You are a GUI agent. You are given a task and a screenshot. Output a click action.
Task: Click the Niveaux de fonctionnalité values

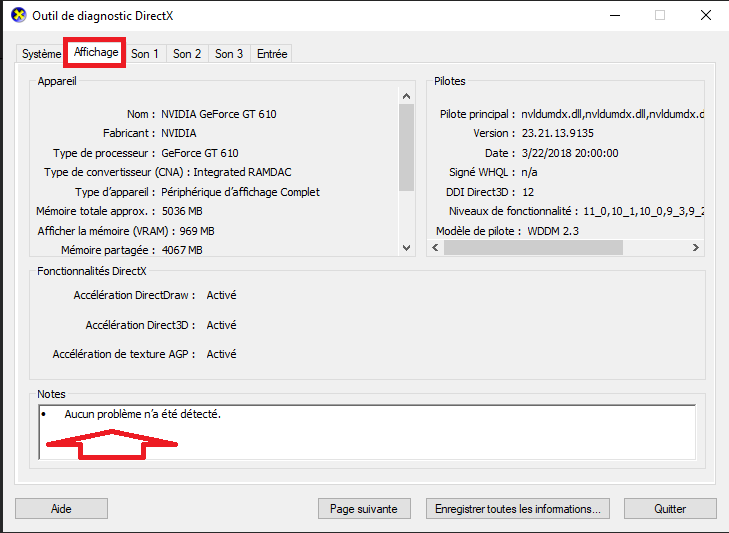(x=644, y=212)
